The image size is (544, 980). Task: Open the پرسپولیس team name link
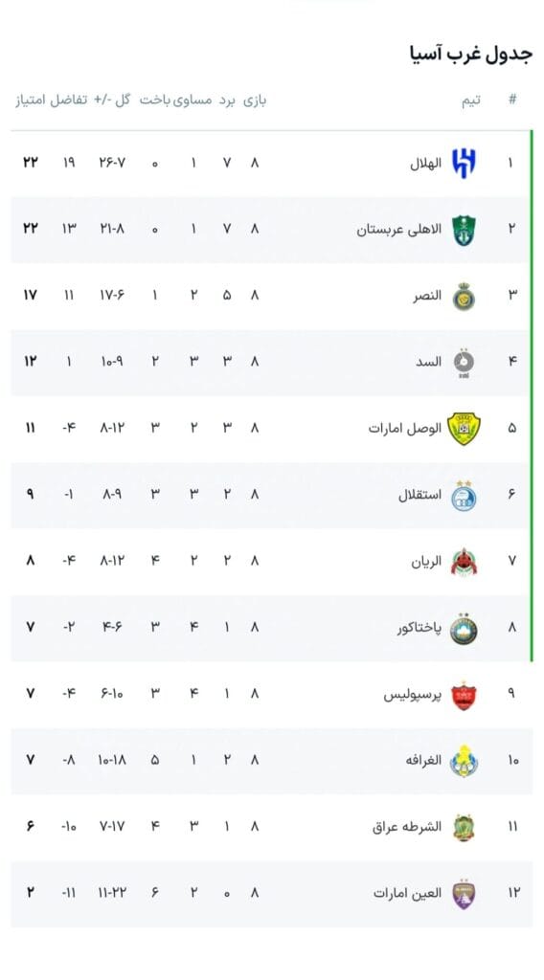pos(412,695)
